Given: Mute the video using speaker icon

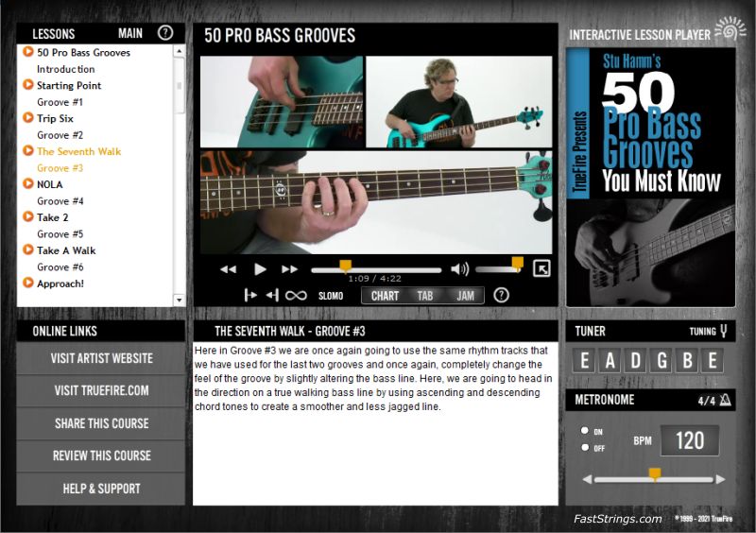Looking at the screenshot, I should 459,269.
